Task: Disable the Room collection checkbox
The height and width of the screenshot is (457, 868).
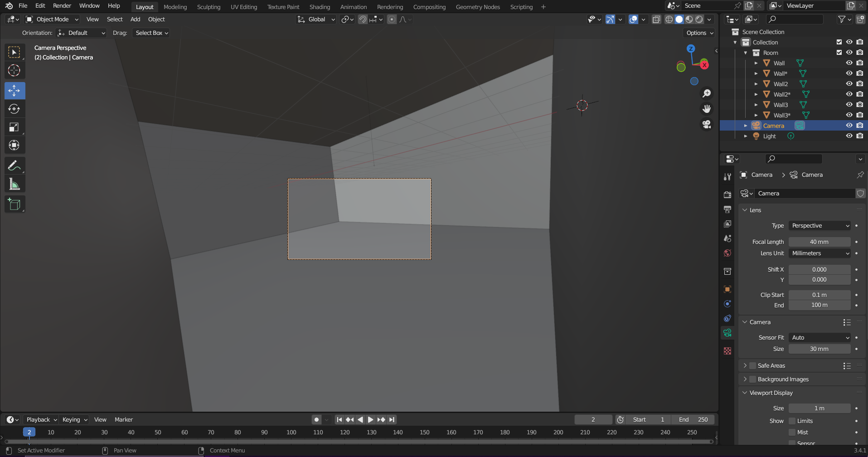Action: click(x=839, y=52)
